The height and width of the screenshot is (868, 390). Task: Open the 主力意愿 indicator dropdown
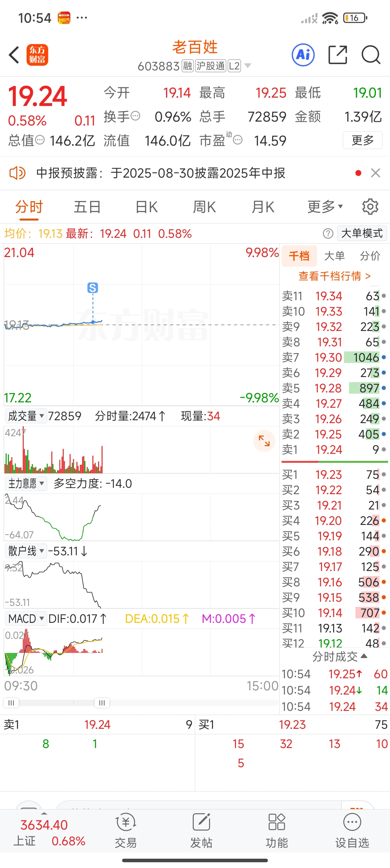coord(26,484)
